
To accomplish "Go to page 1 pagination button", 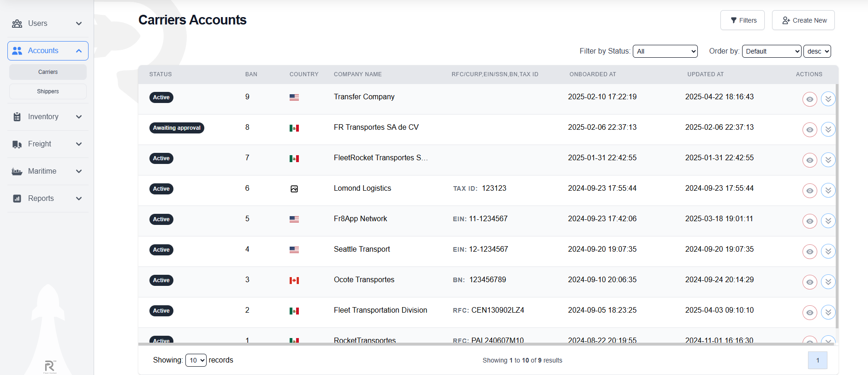I will [818, 360].
